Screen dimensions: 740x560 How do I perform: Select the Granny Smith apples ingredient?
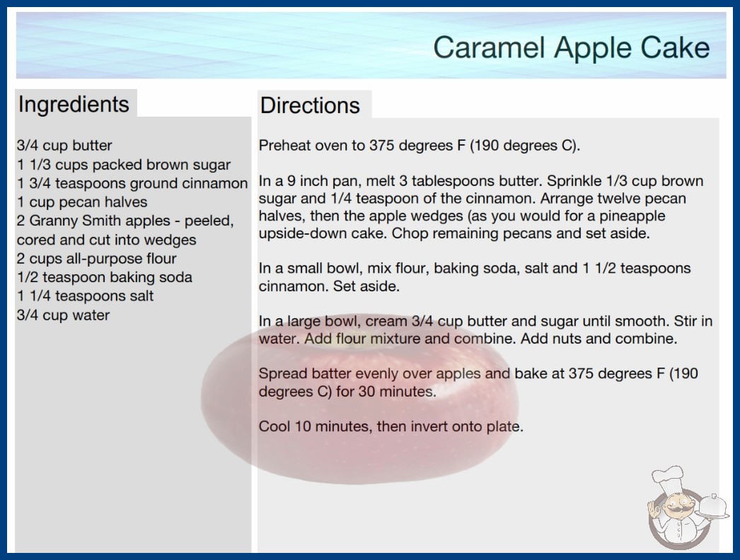(125, 230)
